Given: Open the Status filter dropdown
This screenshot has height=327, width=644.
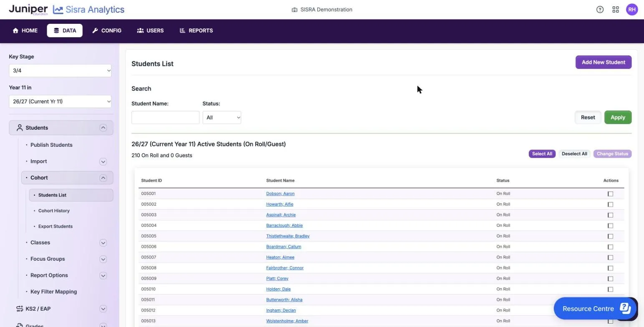Looking at the screenshot, I should point(222,118).
